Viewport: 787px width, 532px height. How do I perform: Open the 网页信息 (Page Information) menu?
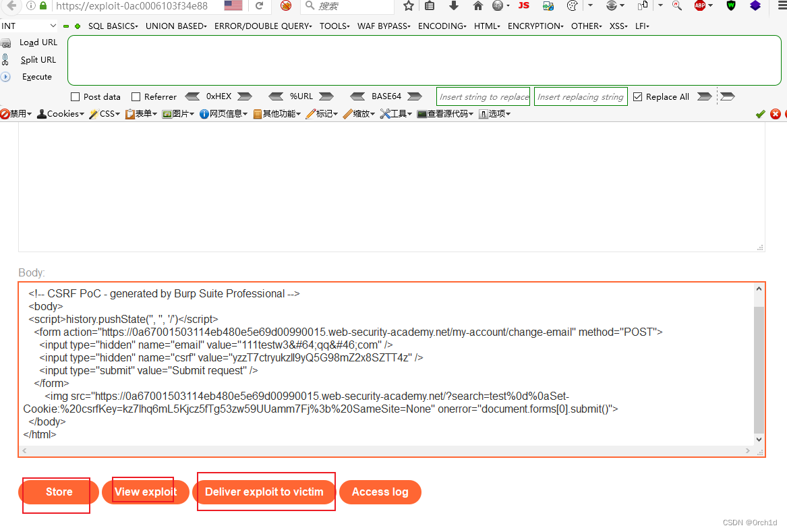223,114
